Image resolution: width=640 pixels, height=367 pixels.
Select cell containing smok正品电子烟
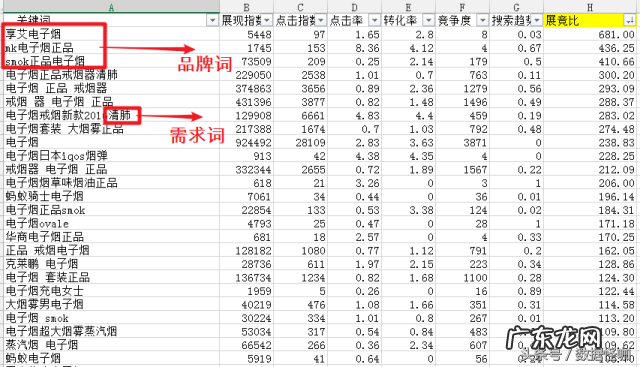pyautogui.click(x=111, y=61)
